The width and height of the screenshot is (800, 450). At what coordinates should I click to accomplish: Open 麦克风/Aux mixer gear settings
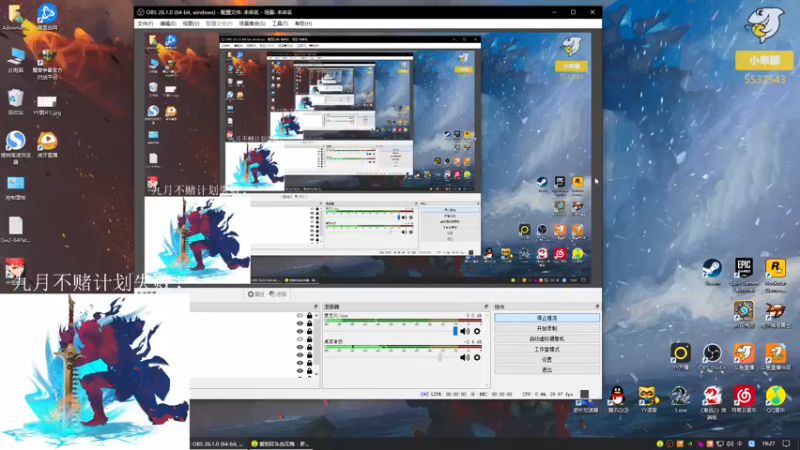click(477, 331)
